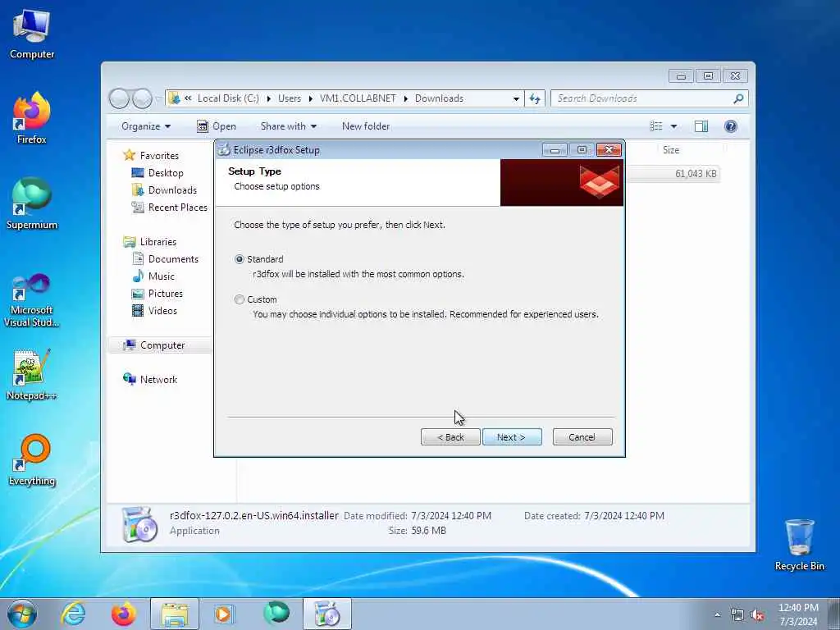The height and width of the screenshot is (630, 840).
Task: Open the Pictures library
Action: point(165,294)
